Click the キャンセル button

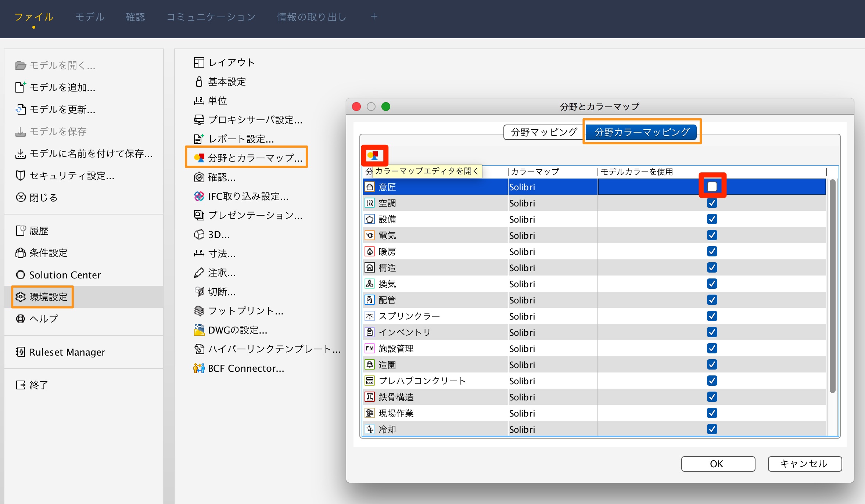click(x=804, y=464)
